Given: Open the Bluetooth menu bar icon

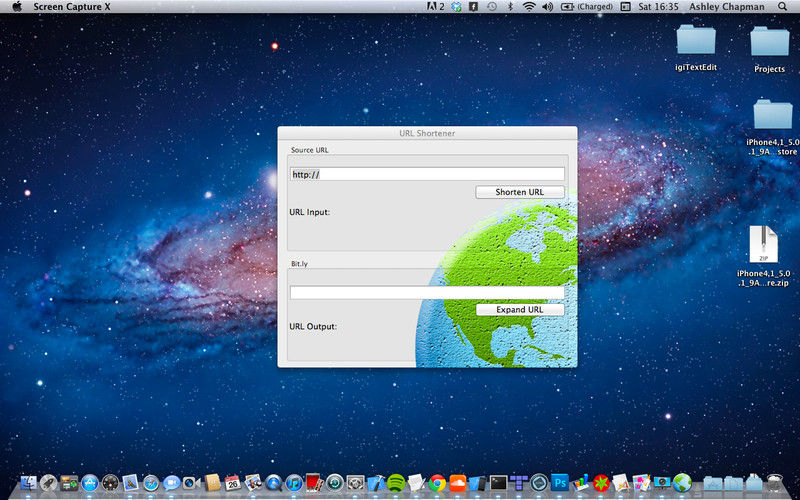Looking at the screenshot, I should click(510, 7).
